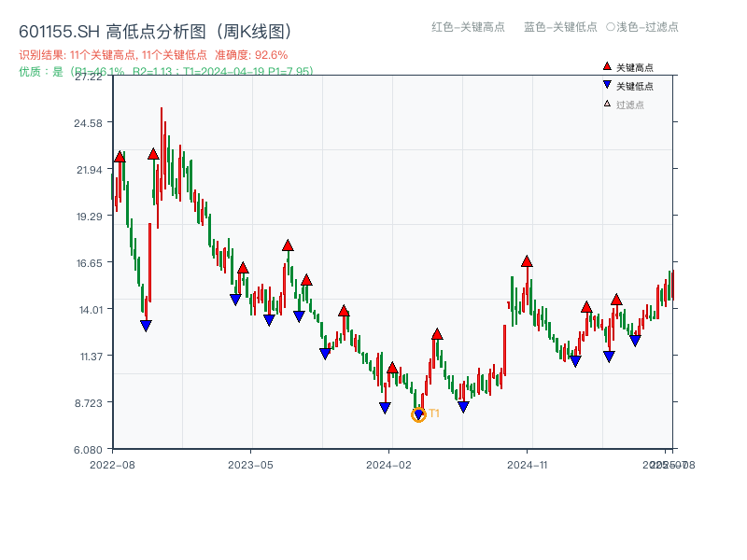Viewport: 747px width, 560px height.
Task: Click the 红色-关键高点 header legend text
Action: [x=468, y=27]
